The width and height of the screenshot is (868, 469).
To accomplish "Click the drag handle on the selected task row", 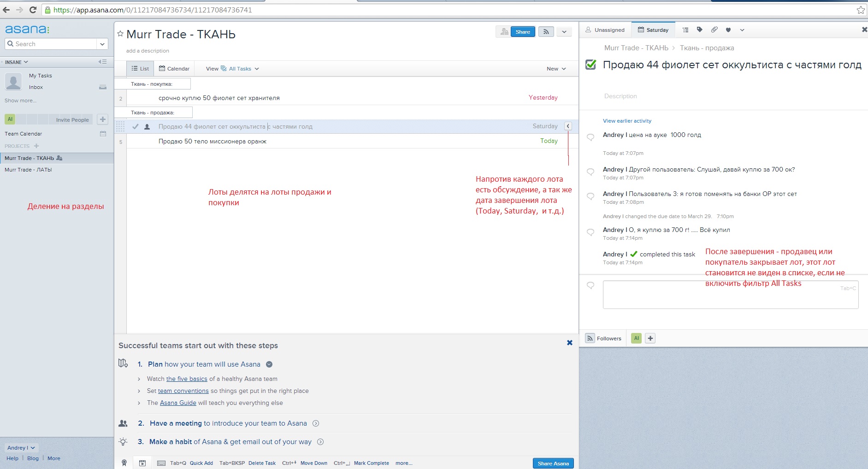I will [x=120, y=127].
